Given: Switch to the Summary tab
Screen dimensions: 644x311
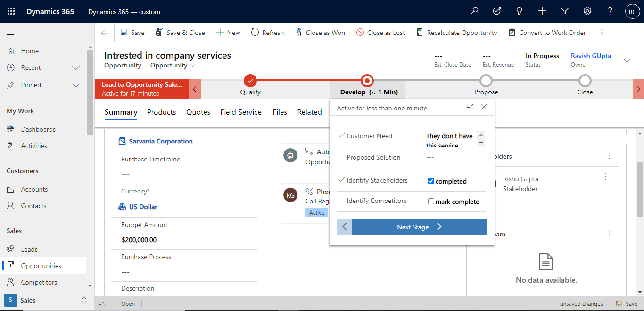Looking at the screenshot, I should click(x=121, y=112).
